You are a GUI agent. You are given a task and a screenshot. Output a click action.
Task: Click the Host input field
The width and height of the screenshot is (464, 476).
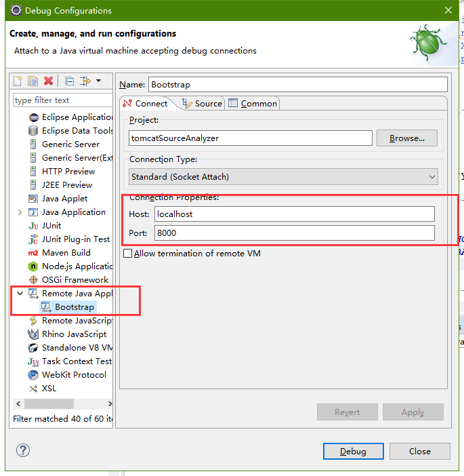point(295,214)
